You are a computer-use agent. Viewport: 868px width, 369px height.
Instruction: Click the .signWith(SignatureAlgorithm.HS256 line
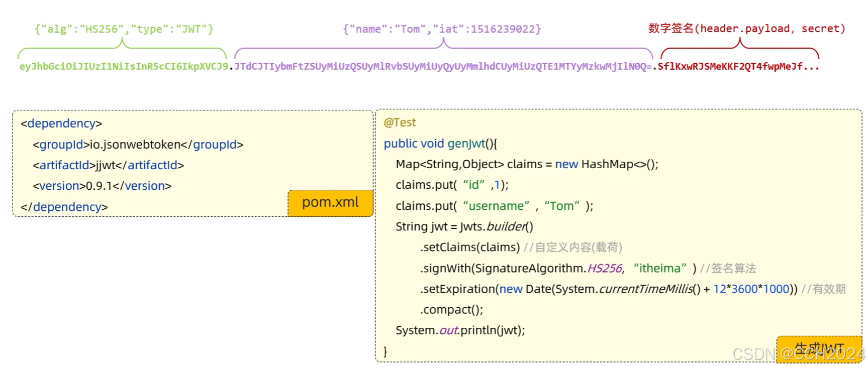click(x=558, y=269)
